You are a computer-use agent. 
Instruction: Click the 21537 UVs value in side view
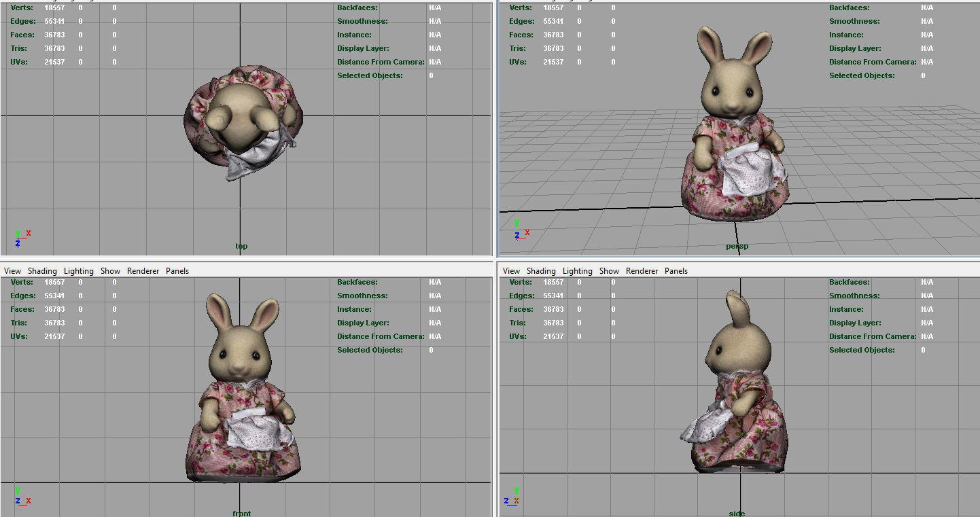pos(553,336)
